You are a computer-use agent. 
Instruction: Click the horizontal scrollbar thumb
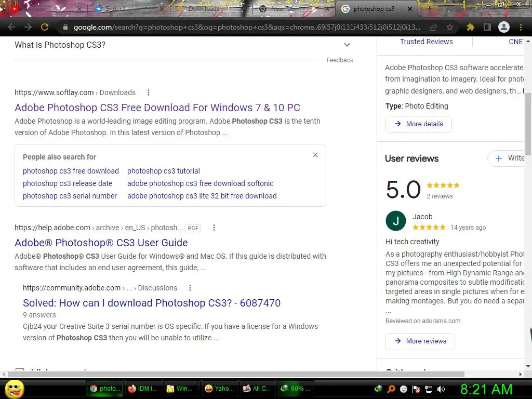pyautogui.click(x=236, y=374)
